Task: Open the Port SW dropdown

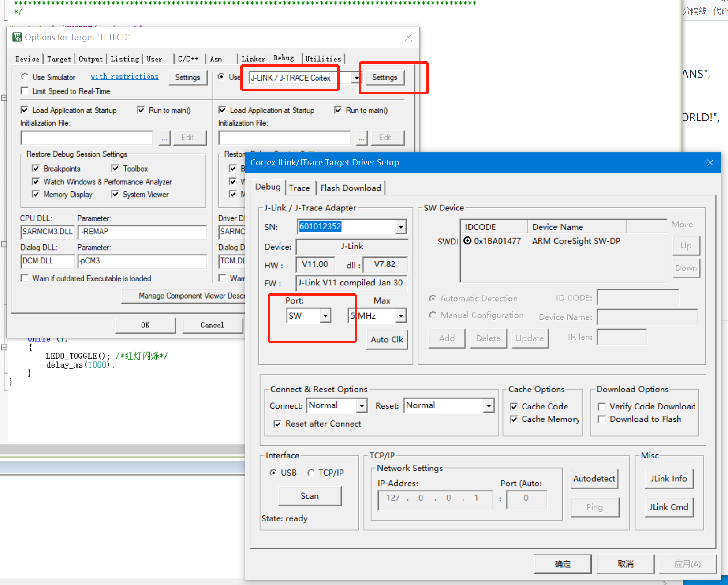Action: [x=325, y=315]
